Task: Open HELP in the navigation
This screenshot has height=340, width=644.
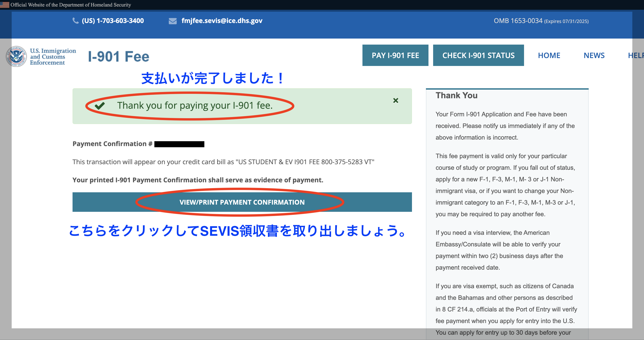Action: pos(636,55)
